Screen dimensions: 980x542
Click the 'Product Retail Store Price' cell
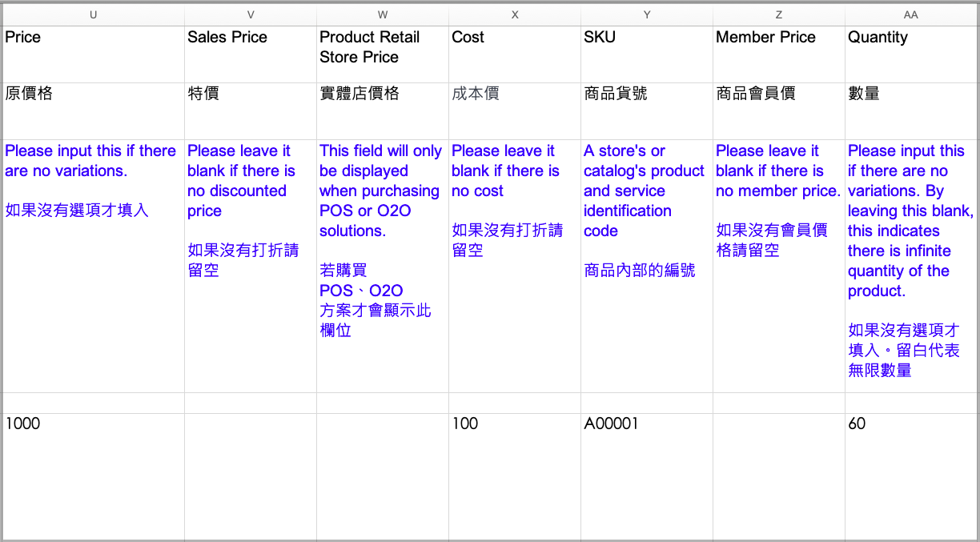tap(383, 54)
